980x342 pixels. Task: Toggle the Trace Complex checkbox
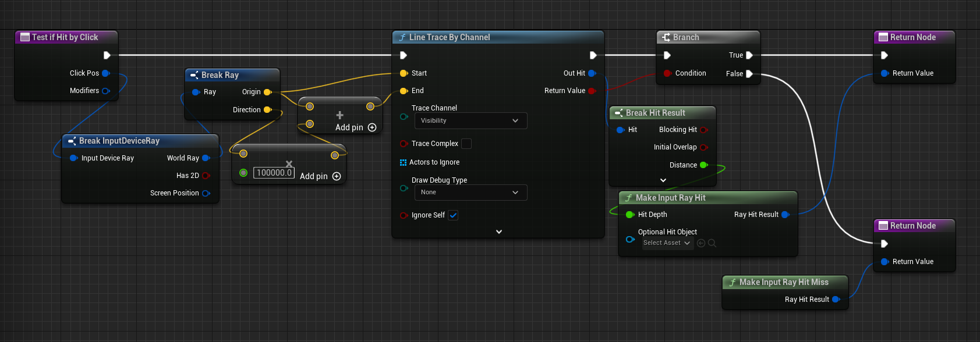pos(466,144)
